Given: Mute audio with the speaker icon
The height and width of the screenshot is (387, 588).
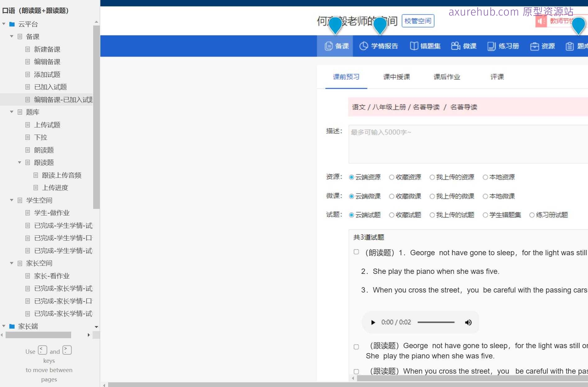Looking at the screenshot, I should pyautogui.click(x=468, y=322).
